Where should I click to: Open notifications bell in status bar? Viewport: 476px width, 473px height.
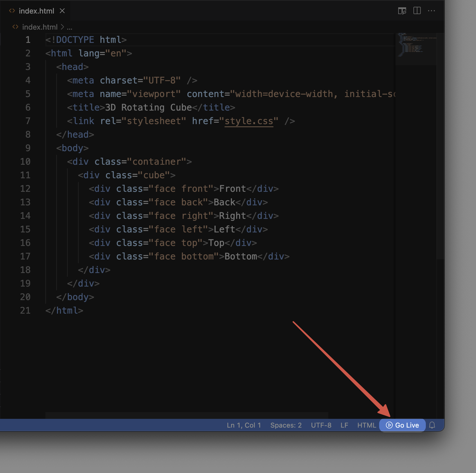point(432,425)
